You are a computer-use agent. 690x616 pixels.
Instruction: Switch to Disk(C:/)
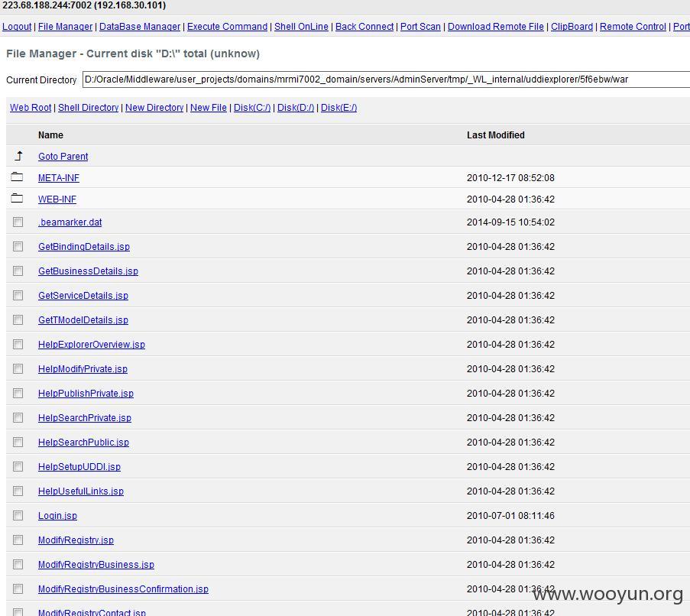251,107
